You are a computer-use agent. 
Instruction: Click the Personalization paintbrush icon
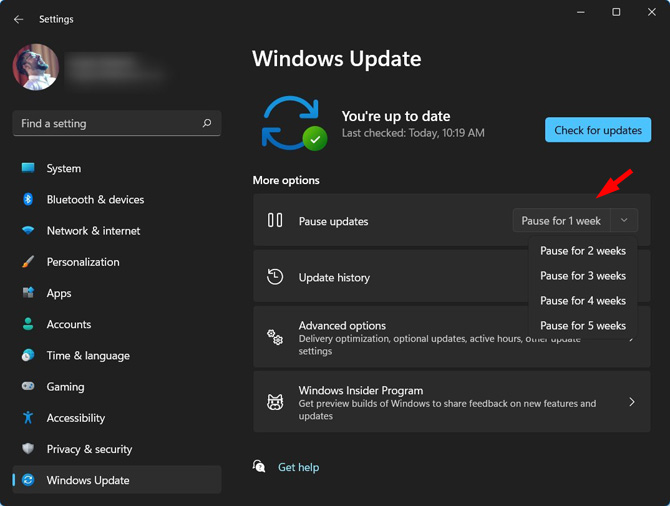28,262
